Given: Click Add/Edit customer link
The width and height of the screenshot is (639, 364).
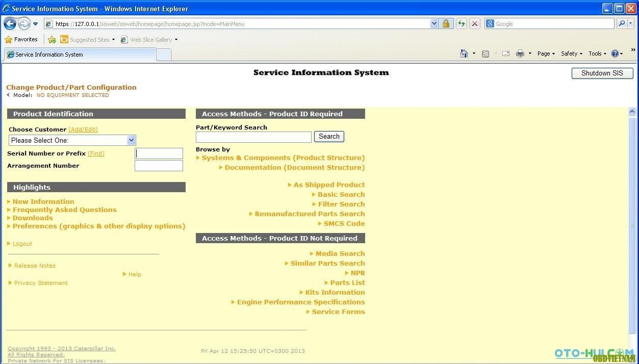Looking at the screenshot, I should coord(83,129).
